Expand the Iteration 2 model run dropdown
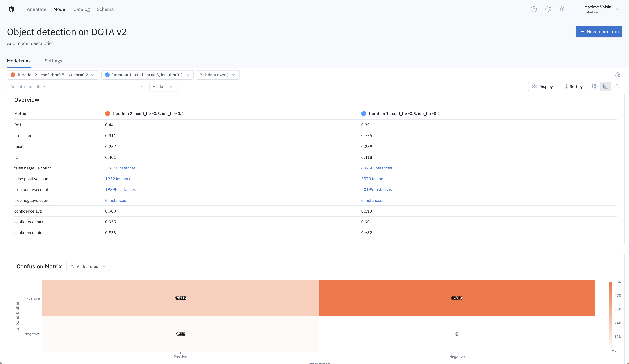 tap(53, 75)
